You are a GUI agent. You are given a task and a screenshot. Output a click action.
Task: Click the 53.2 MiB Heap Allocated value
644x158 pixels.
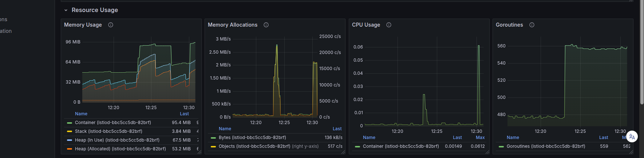pos(181,149)
